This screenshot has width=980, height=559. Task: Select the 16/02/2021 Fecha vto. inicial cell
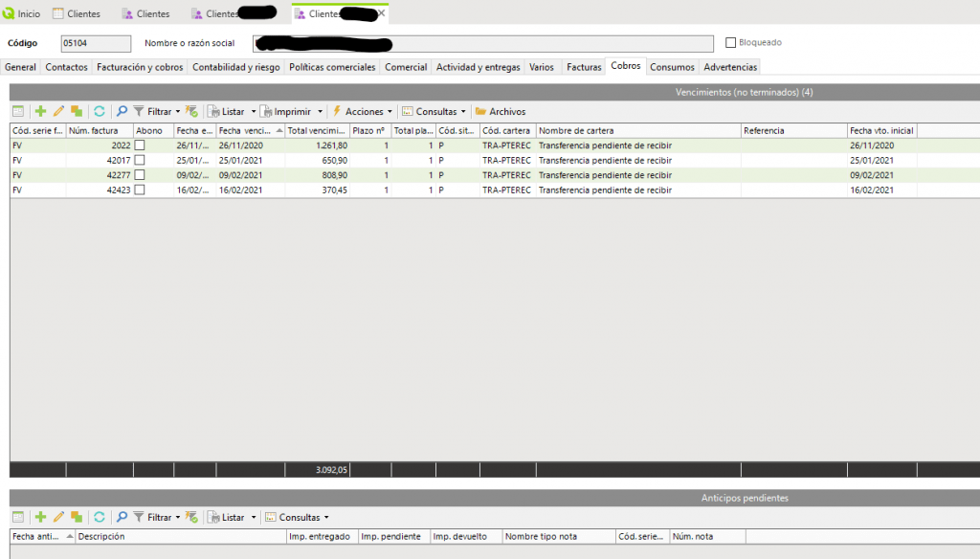tap(881, 190)
